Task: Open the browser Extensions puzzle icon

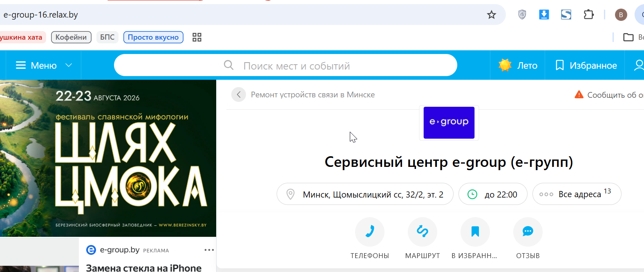Action: (x=588, y=15)
